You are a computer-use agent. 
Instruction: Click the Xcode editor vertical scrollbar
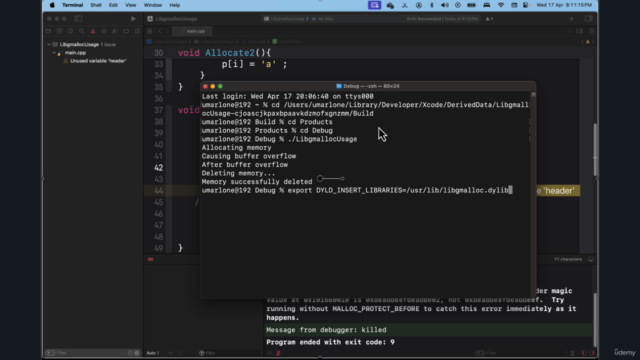(x=595, y=150)
